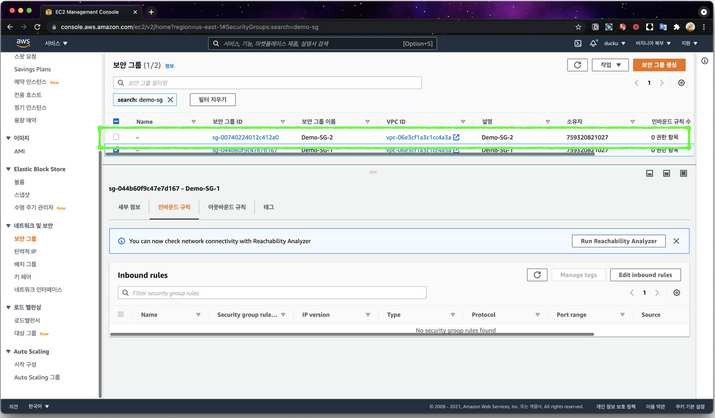Open inbound rules table settings gear
Screen dimensions: 715x418
tap(677, 293)
